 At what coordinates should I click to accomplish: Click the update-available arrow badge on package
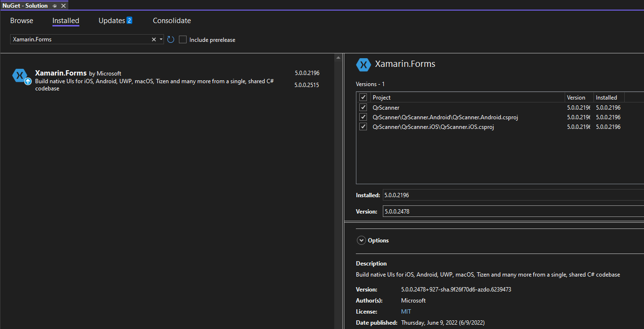pyautogui.click(x=28, y=81)
